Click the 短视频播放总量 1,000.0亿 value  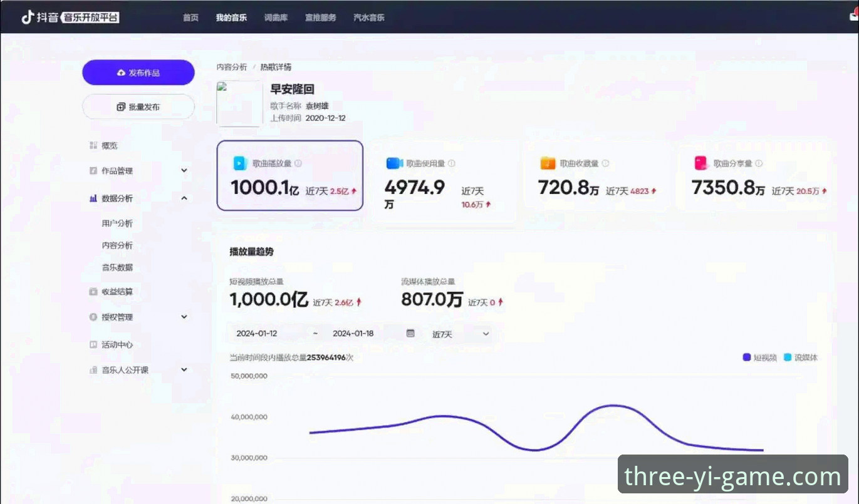pyautogui.click(x=269, y=300)
